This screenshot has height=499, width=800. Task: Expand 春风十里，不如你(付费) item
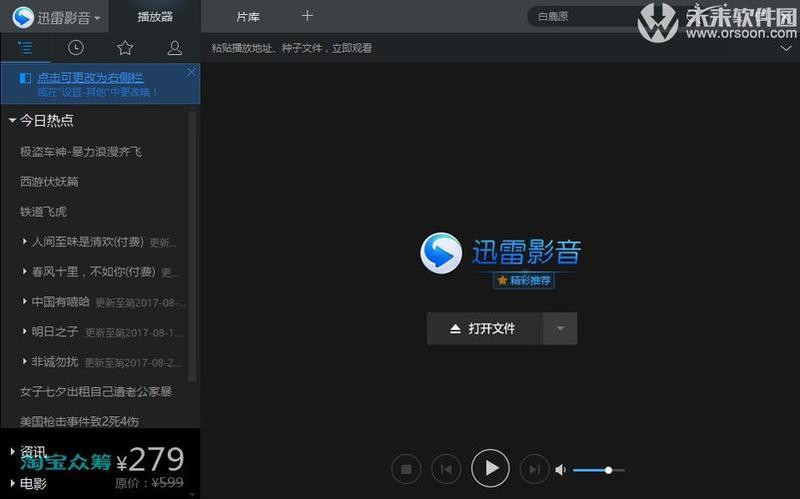tap(24, 271)
